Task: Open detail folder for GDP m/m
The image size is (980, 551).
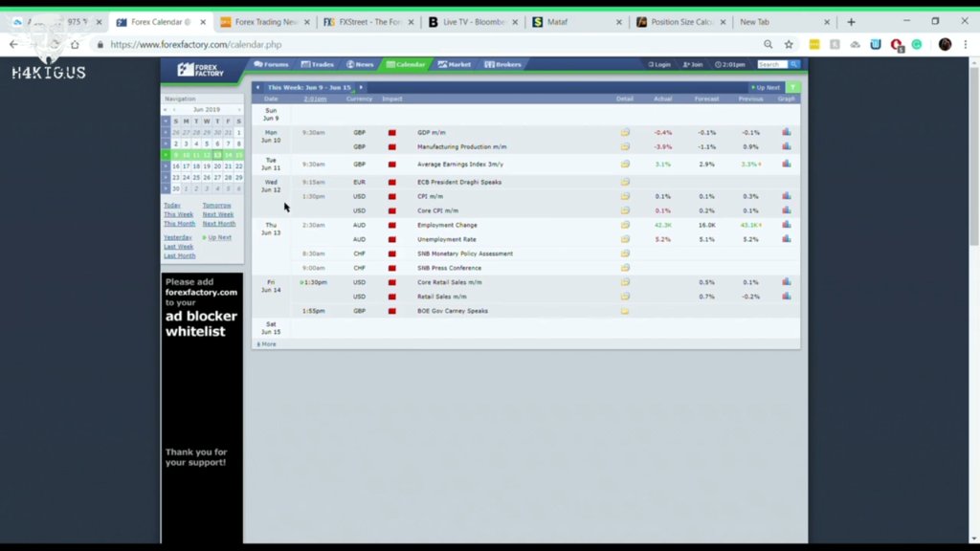Action: pyautogui.click(x=625, y=132)
